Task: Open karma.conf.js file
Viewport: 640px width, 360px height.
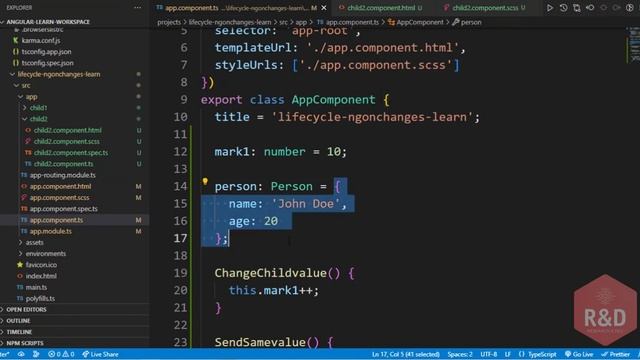Action: 41,40
